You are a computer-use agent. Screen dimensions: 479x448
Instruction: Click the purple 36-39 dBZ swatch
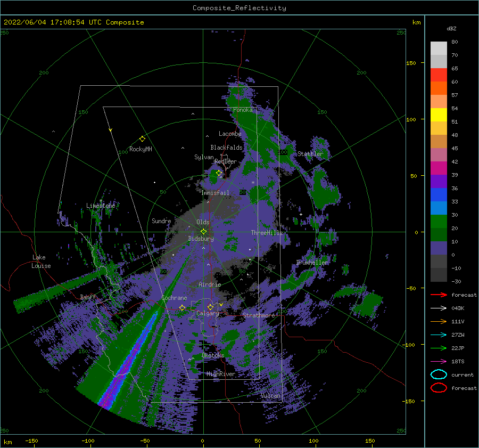[x=439, y=182]
